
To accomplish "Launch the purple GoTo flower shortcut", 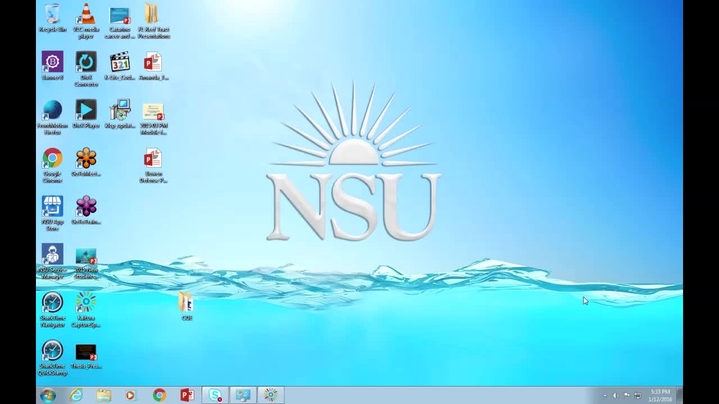I will pos(86,206).
